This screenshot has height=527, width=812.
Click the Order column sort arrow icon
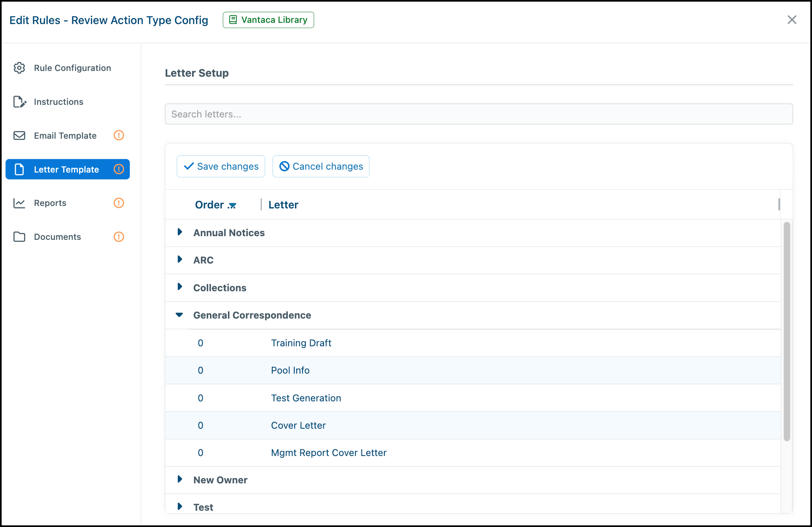pyautogui.click(x=232, y=206)
